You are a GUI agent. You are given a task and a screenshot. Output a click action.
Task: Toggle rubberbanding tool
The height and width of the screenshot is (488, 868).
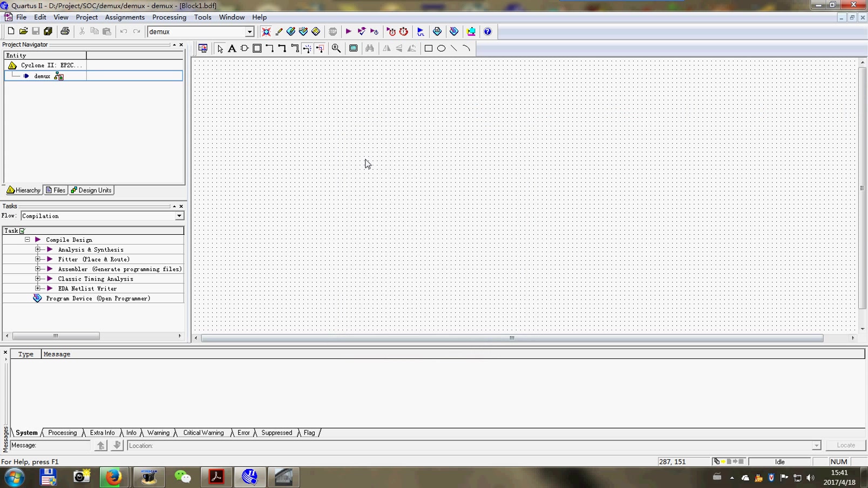click(307, 49)
